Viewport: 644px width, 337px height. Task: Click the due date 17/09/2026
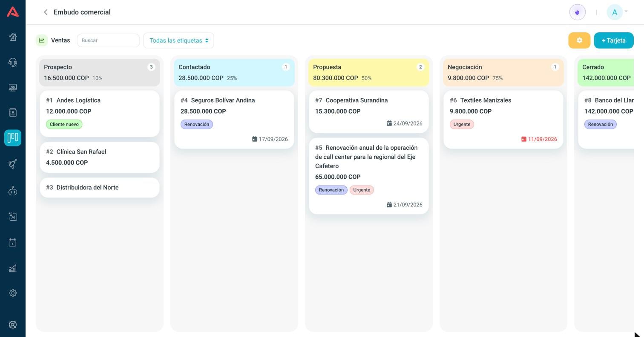(x=270, y=139)
